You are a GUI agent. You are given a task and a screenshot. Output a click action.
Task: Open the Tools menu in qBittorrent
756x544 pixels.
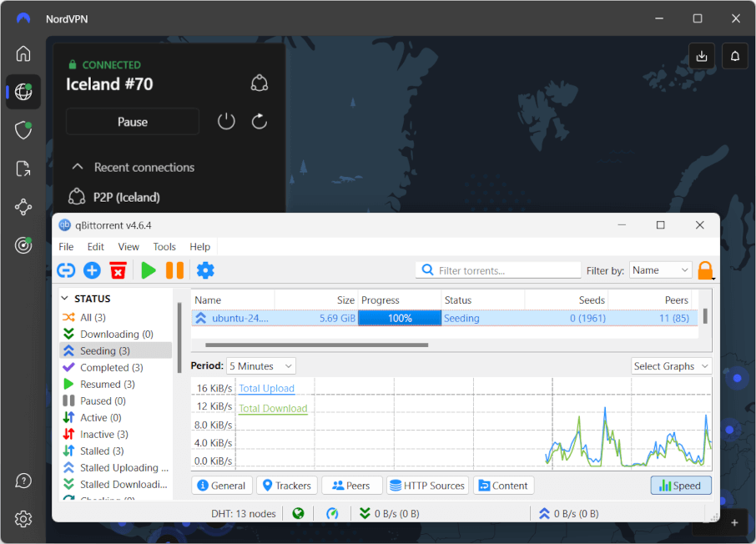coord(164,247)
